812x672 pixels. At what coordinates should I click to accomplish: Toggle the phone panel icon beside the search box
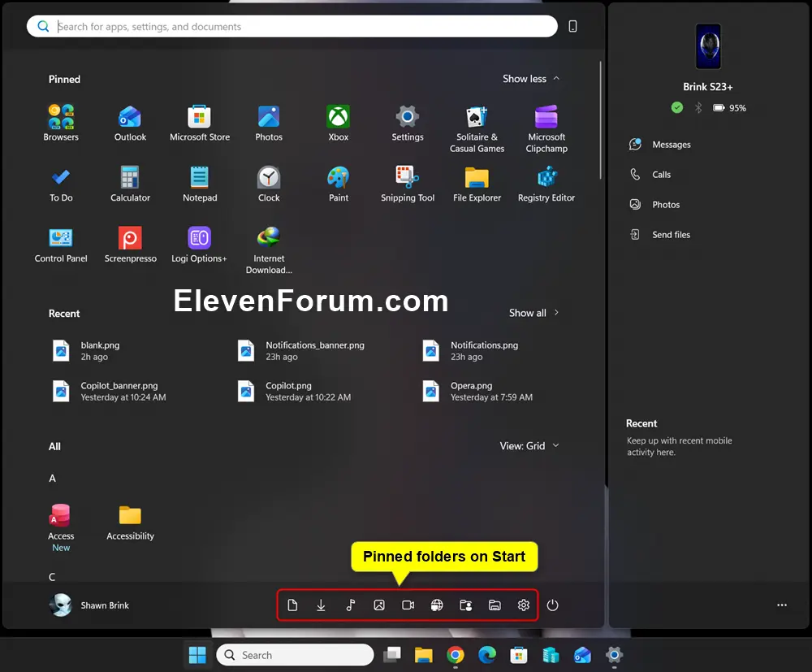(x=572, y=27)
